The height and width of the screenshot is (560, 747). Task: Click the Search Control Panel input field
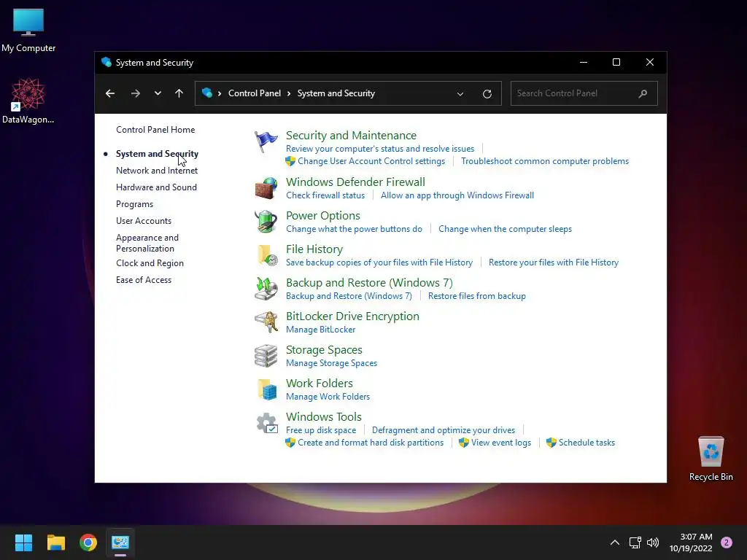[x=584, y=93]
